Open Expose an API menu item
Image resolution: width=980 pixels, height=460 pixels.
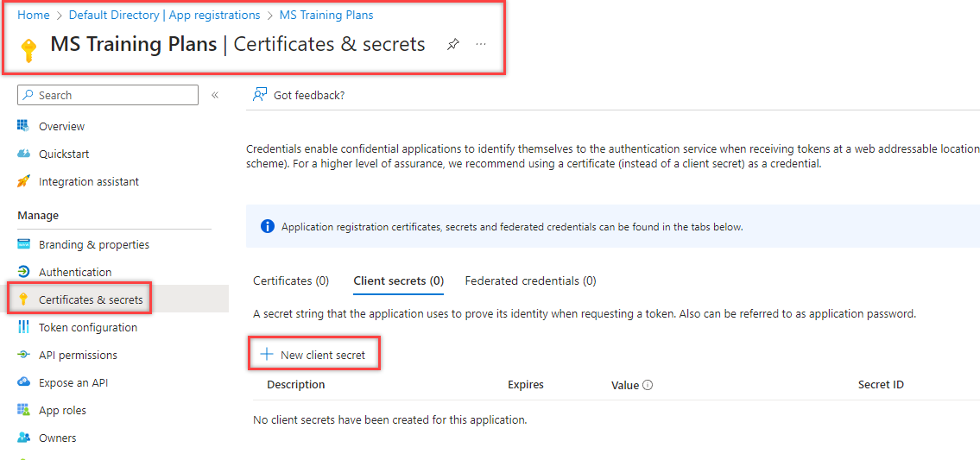[x=73, y=382]
